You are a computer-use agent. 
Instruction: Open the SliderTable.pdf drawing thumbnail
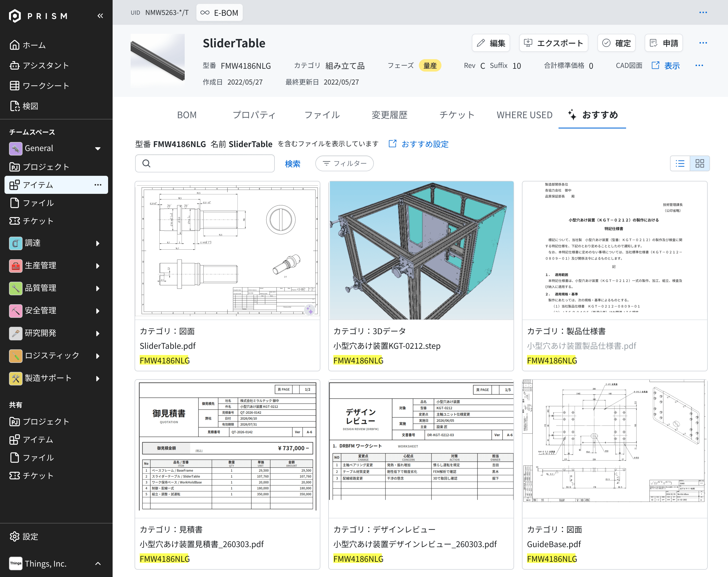coord(227,250)
